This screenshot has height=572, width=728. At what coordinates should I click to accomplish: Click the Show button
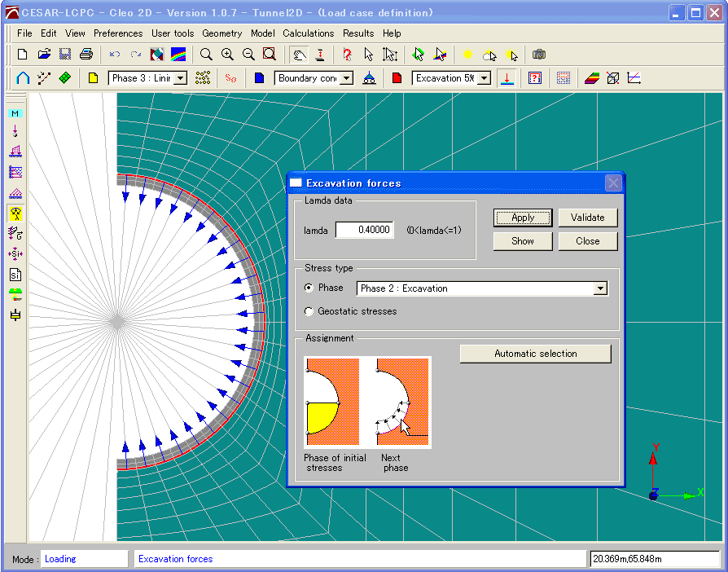(523, 241)
